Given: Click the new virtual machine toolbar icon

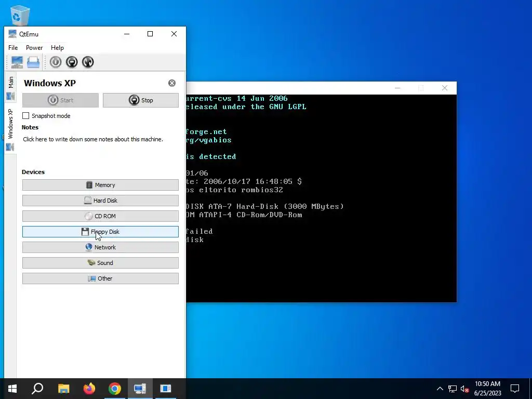Looking at the screenshot, I should 17,62.
